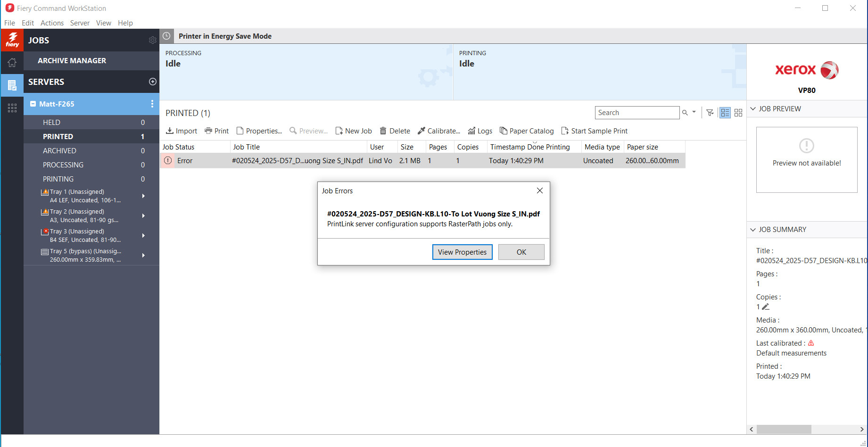Click the Delete toolbar button
Image resolution: width=868 pixels, height=447 pixels.
click(x=395, y=131)
